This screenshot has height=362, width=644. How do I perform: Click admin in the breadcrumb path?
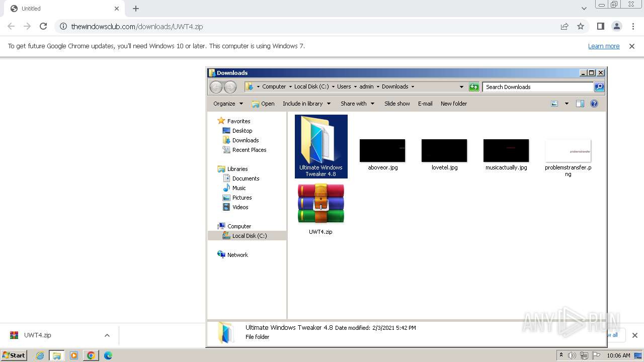pyautogui.click(x=366, y=86)
